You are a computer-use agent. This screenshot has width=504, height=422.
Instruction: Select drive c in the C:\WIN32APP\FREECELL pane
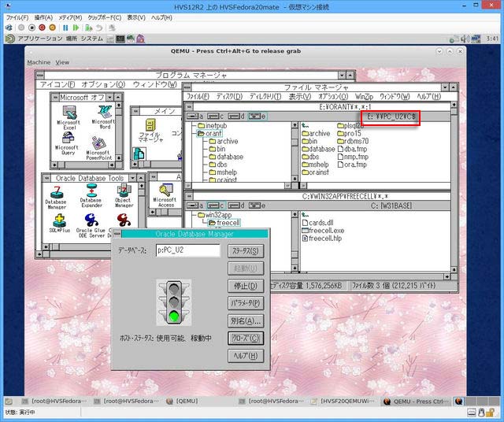click(x=215, y=205)
